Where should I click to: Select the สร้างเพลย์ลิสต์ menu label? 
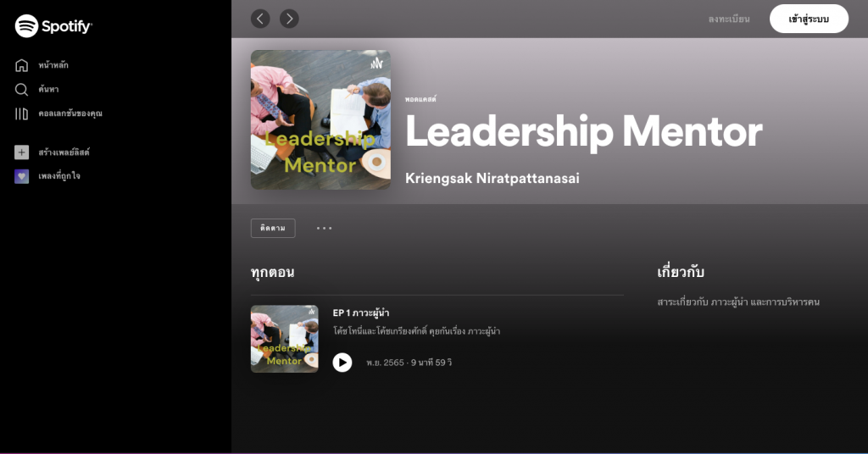[64, 152]
